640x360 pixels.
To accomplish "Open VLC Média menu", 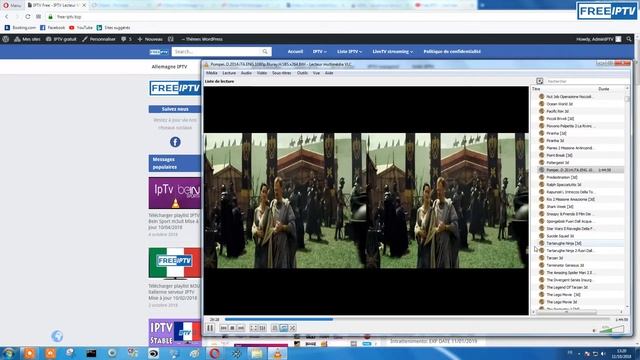I will click(x=211, y=73).
